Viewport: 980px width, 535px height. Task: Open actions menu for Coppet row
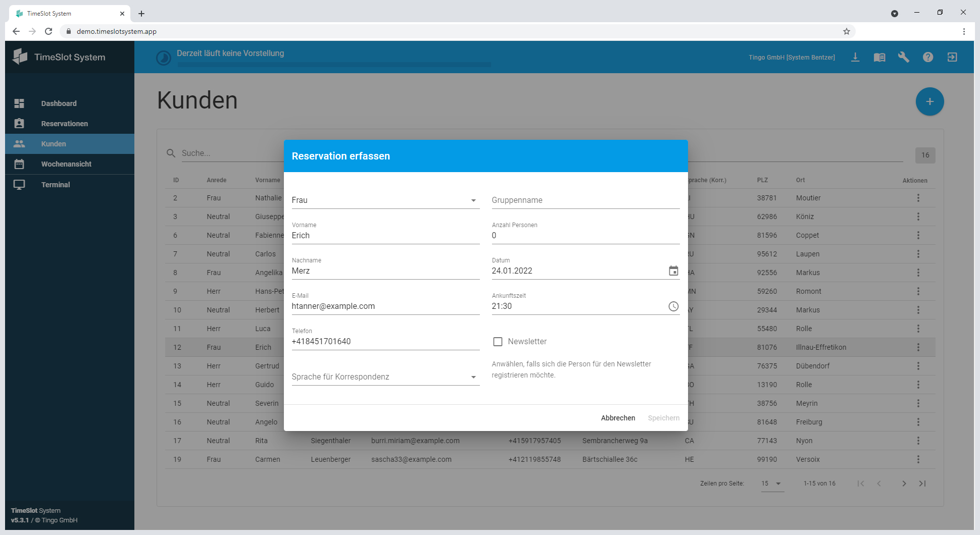click(918, 235)
